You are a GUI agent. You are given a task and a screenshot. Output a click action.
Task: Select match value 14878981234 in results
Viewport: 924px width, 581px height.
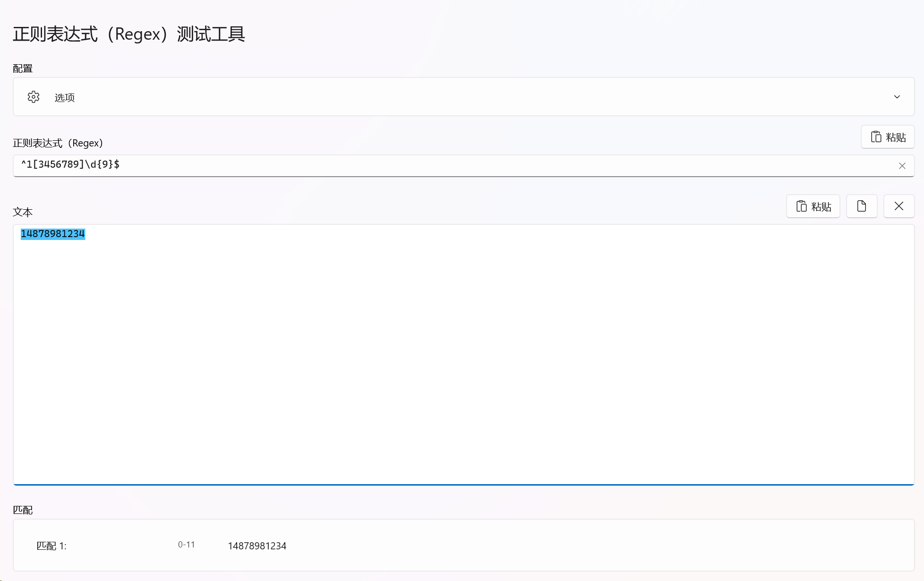(257, 546)
